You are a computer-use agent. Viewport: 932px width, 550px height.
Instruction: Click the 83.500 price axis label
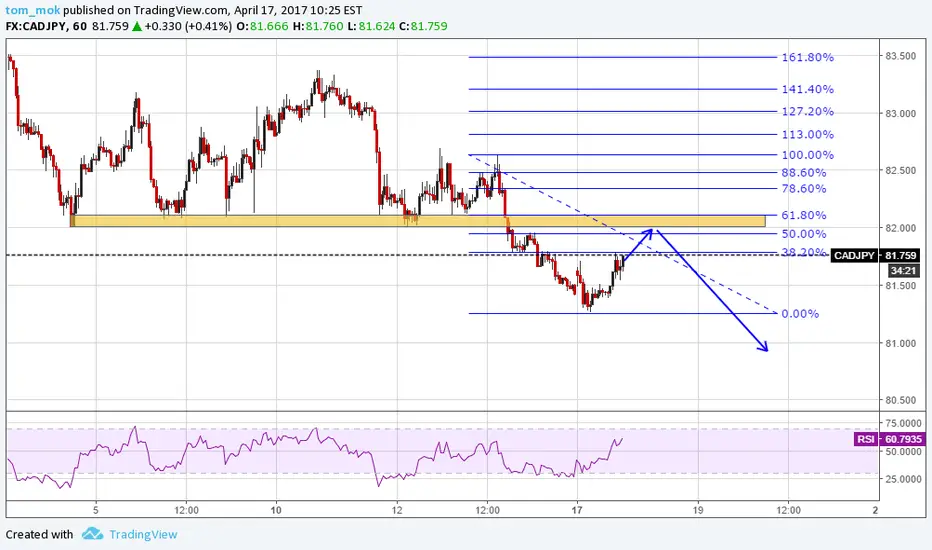[x=900, y=56]
